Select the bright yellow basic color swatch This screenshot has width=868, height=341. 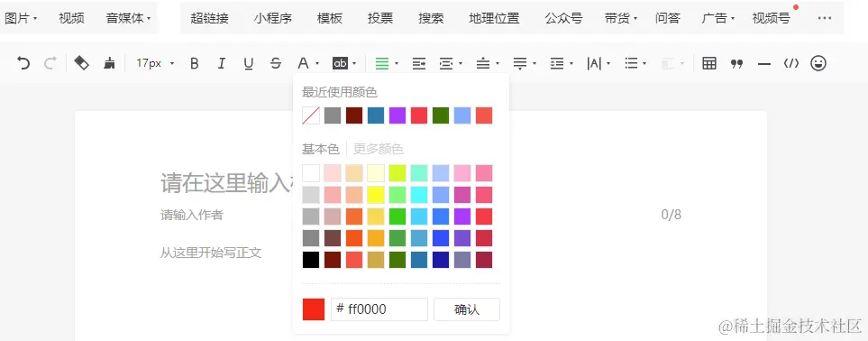(x=376, y=195)
